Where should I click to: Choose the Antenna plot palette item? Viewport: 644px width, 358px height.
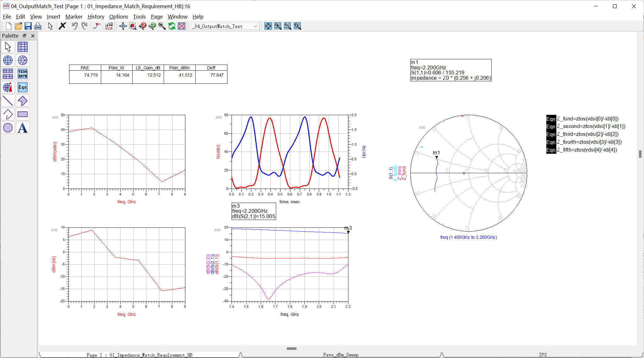[x=8, y=87]
